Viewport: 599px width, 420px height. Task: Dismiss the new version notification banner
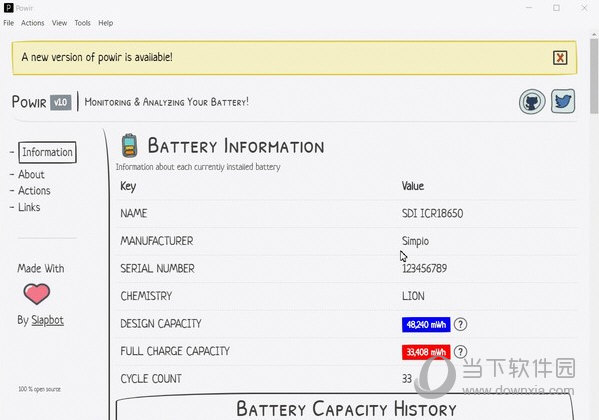pyautogui.click(x=560, y=58)
